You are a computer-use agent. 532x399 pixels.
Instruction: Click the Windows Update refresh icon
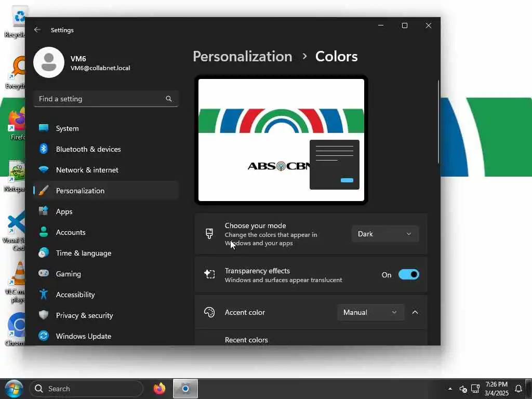pyautogui.click(x=44, y=336)
